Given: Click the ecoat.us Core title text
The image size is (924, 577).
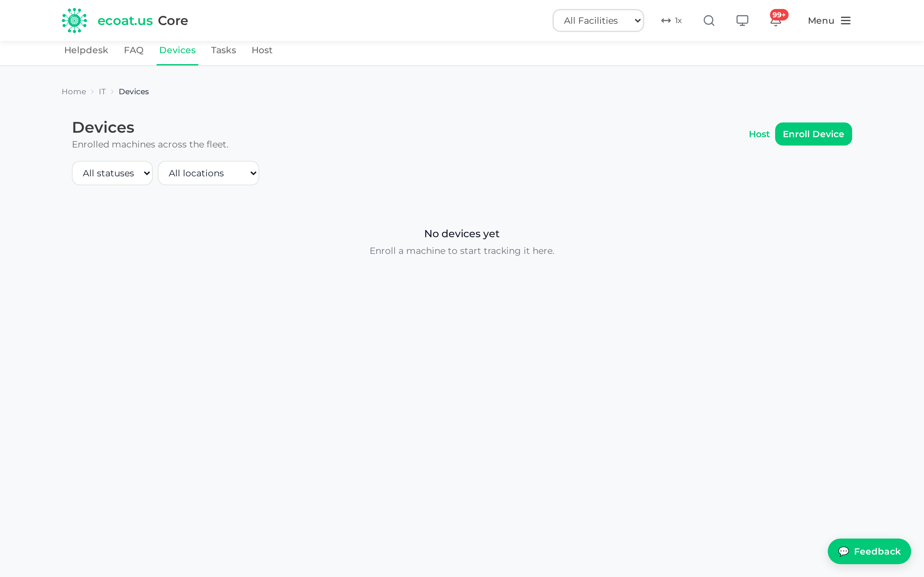Looking at the screenshot, I should click(x=143, y=21).
